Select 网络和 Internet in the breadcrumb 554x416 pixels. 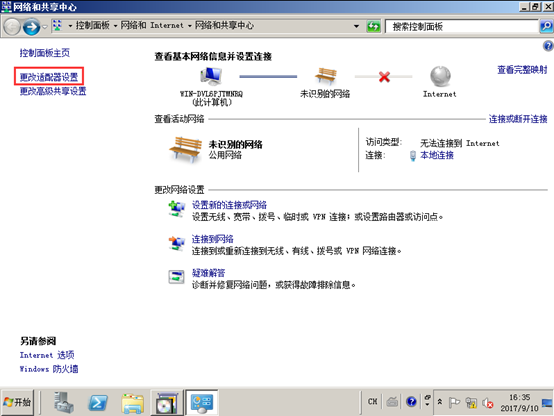(x=152, y=25)
